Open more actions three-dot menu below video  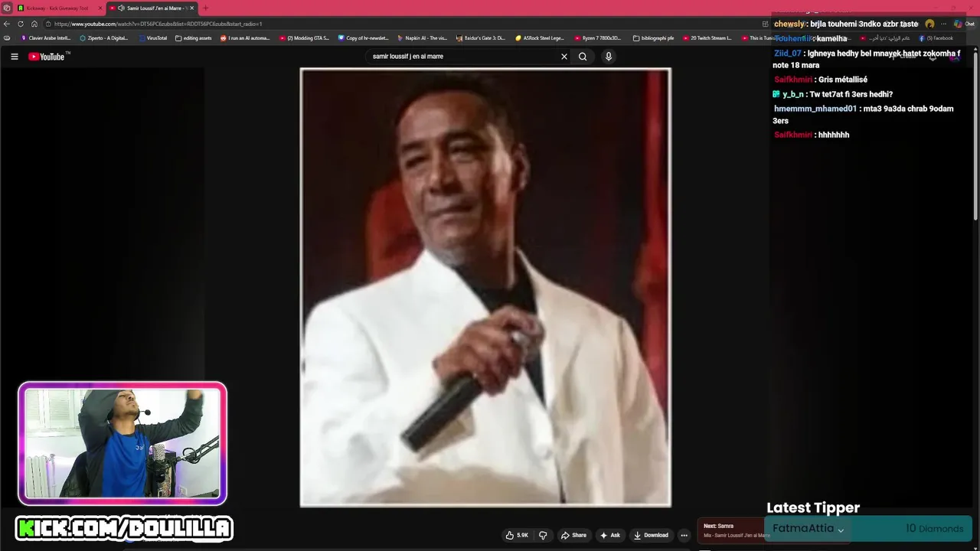point(684,536)
